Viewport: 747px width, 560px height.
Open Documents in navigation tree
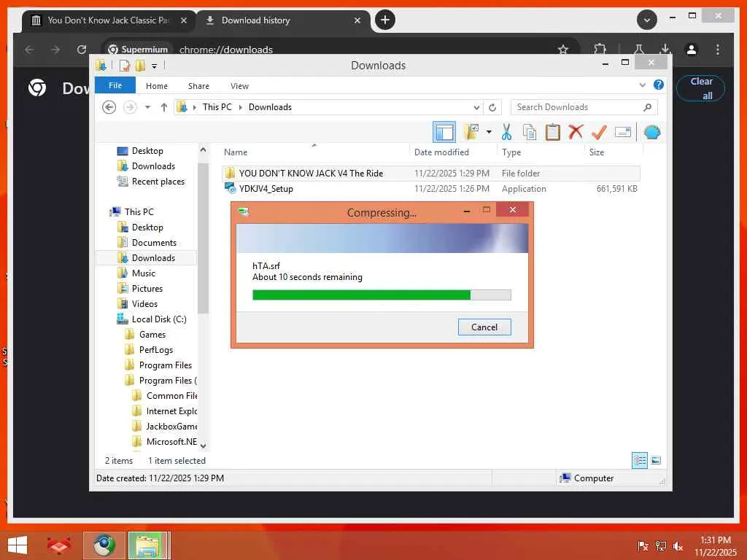pyautogui.click(x=153, y=243)
